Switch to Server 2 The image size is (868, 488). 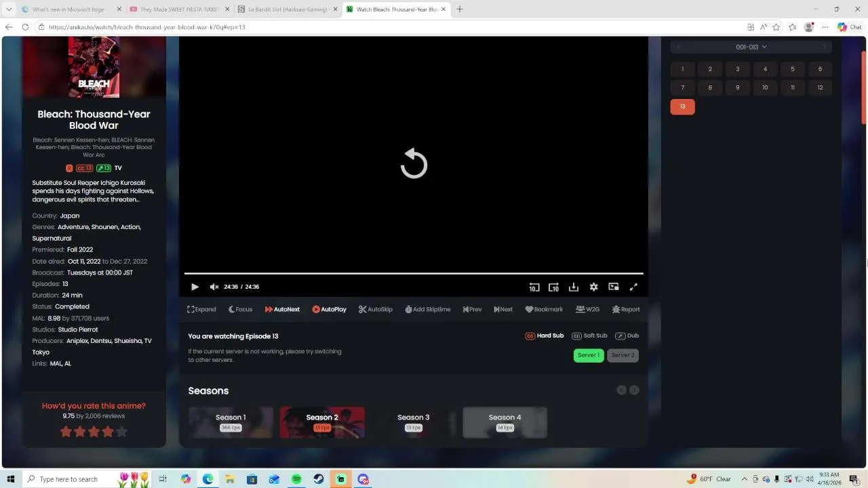click(x=623, y=355)
